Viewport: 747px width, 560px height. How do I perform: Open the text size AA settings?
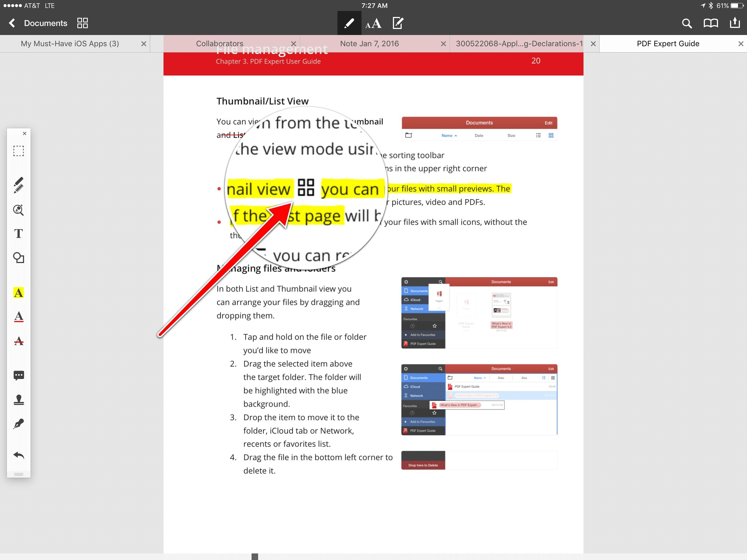[x=373, y=24]
